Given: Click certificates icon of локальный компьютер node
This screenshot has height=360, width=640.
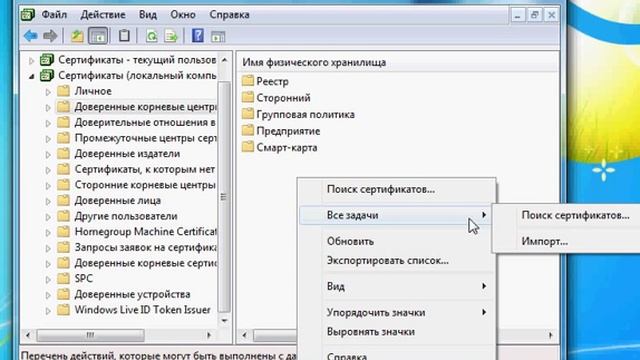Looking at the screenshot, I should pos(47,75).
